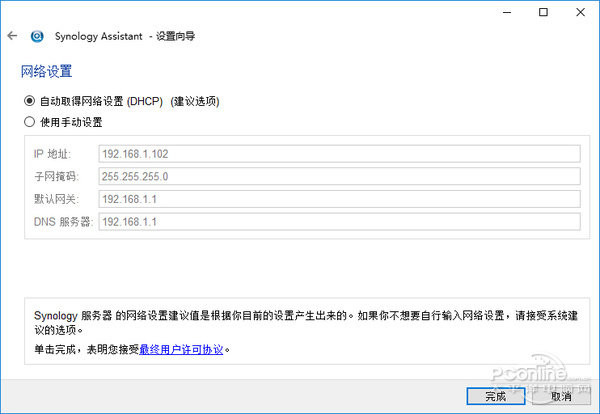Click the Synology Assistant logo icon
Viewport: 600px width, 414px height.
tap(37, 36)
